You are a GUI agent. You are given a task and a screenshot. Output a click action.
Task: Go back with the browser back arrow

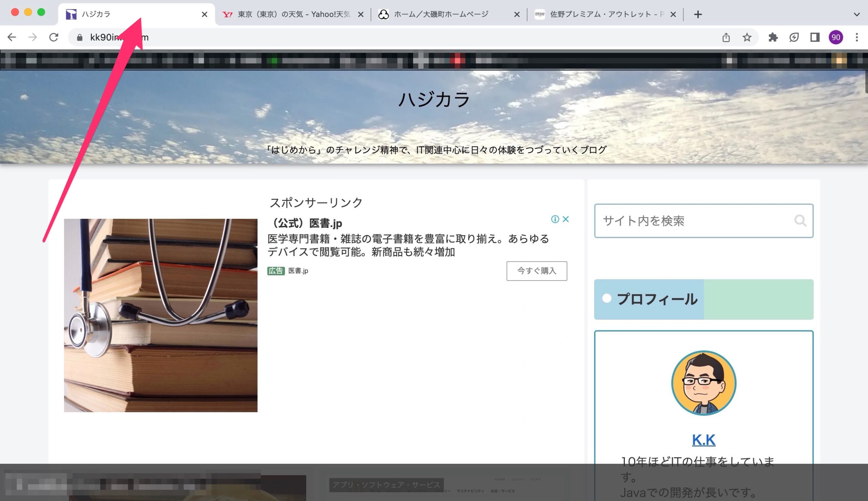[12, 37]
